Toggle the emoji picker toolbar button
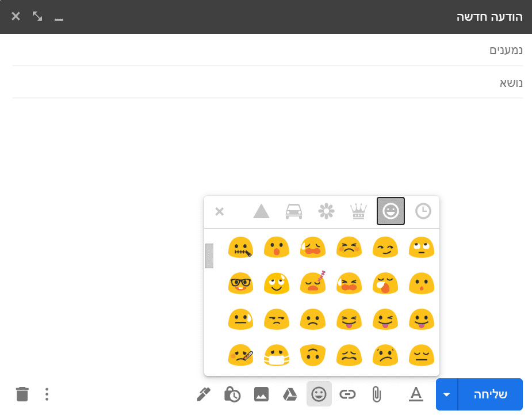This screenshot has height=418, width=532. (319, 394)
